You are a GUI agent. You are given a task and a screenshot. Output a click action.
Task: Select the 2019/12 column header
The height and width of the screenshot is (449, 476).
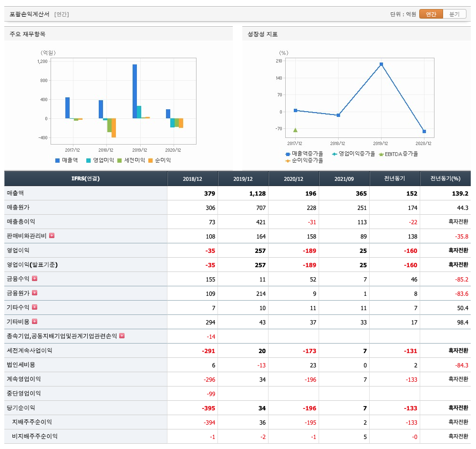coord(243,178)
